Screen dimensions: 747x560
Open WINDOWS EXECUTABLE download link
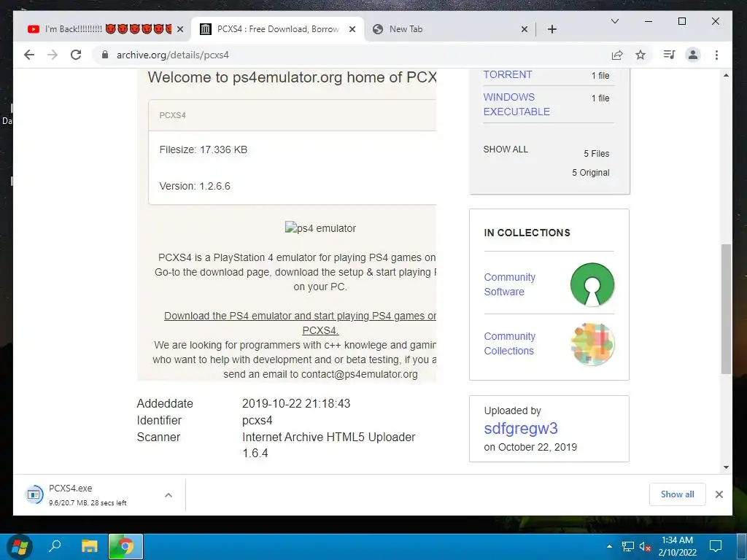[x=516, y=104]
